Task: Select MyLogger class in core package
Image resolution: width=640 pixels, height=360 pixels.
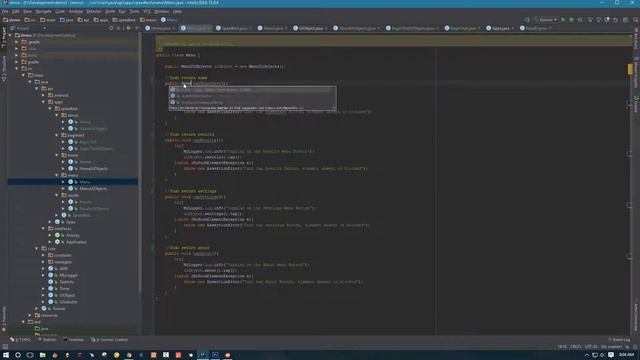Action: [x=68, y=275]
